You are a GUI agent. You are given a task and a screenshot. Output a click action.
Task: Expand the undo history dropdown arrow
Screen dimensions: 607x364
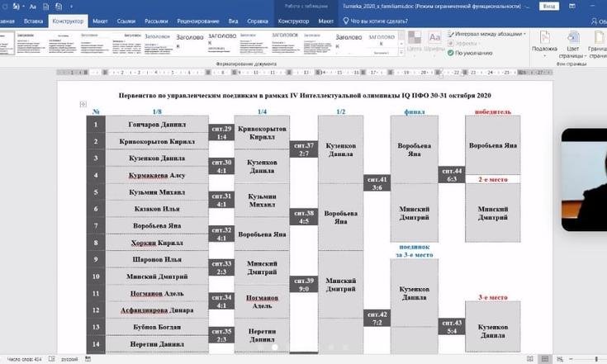[23, 7]
